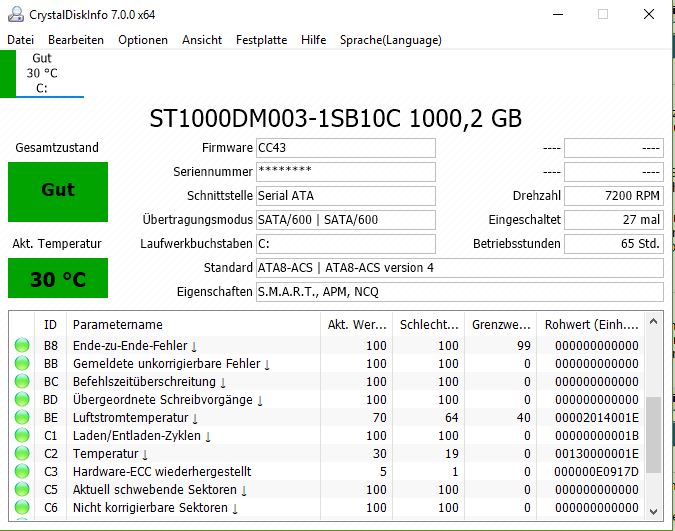Select the Aktuell schwebende Sektoren row
The width and height of the screenshot is (675, 531).
pos(327,490)
